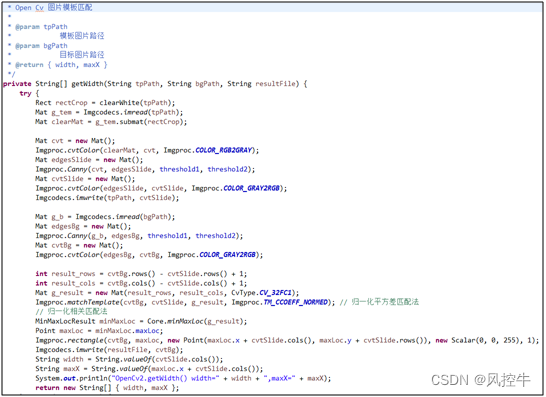The height and width of the screenshot is (397, 546).
Task: Click the 'CV_32FC1' constant
Action: tap(275, 293)
